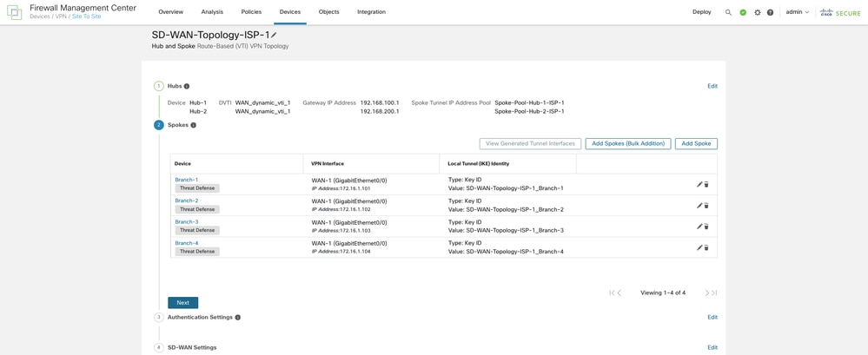Open the Branch-4 device link
Screen dimensions: 868x355
point(187,243)
